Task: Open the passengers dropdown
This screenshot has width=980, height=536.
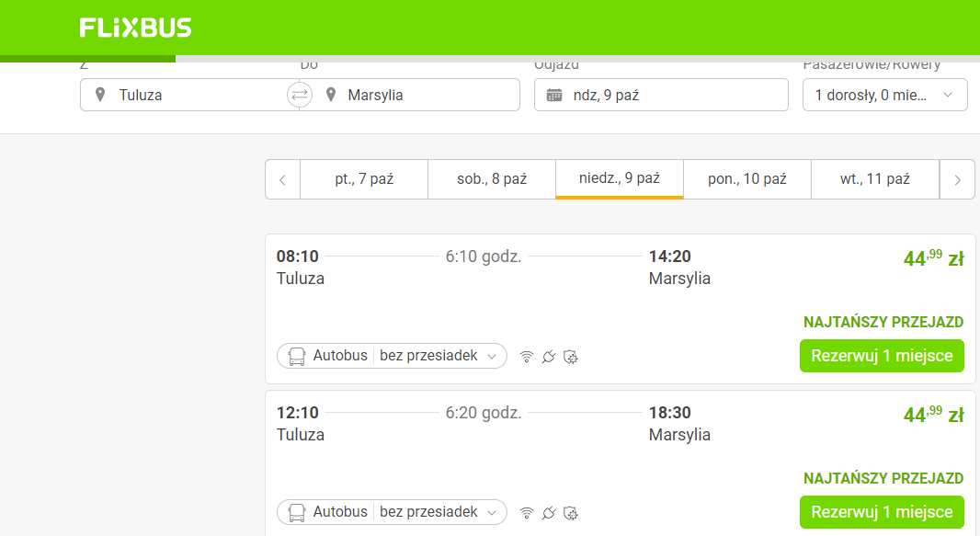Action: tap(885, 95)
